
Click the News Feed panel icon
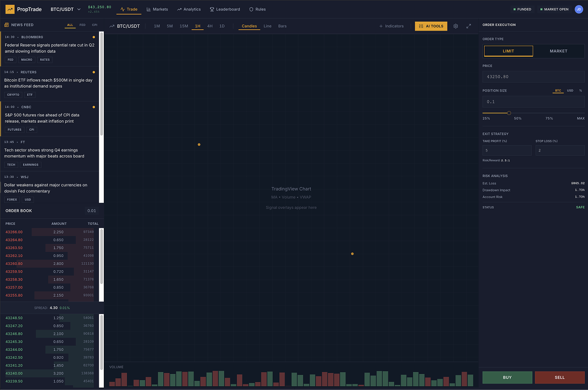point(7,25)
